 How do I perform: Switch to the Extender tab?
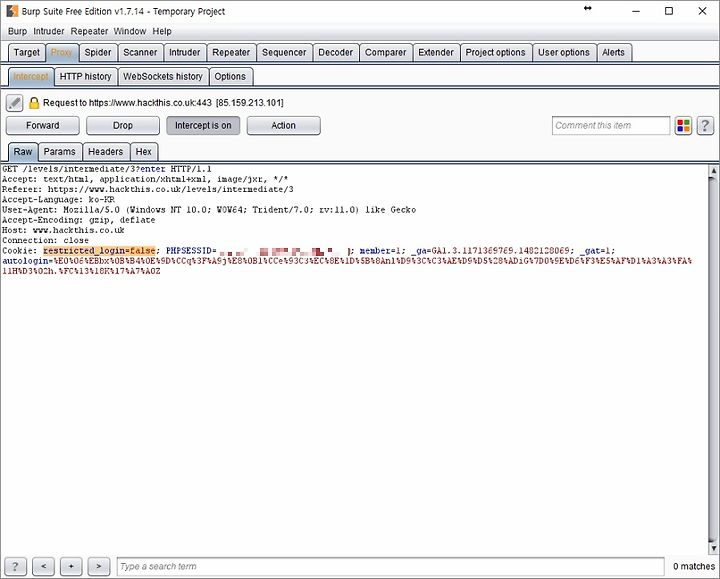tap(436, 52)
